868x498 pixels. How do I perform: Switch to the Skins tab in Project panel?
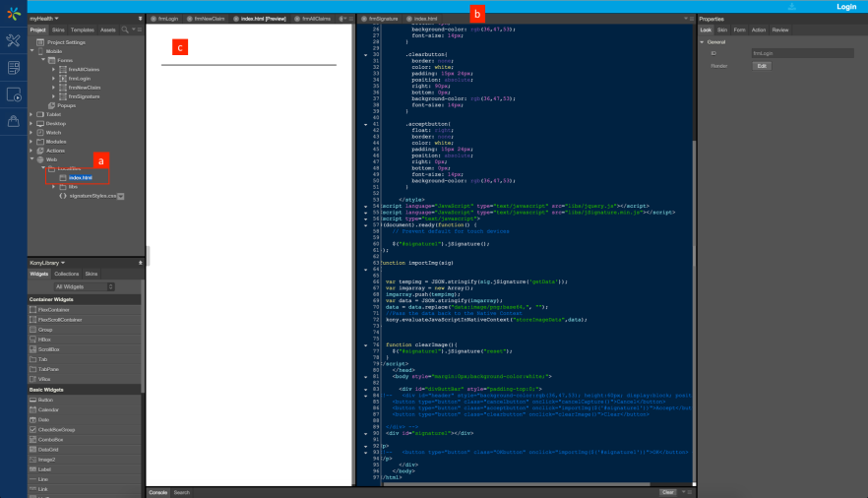58,30
